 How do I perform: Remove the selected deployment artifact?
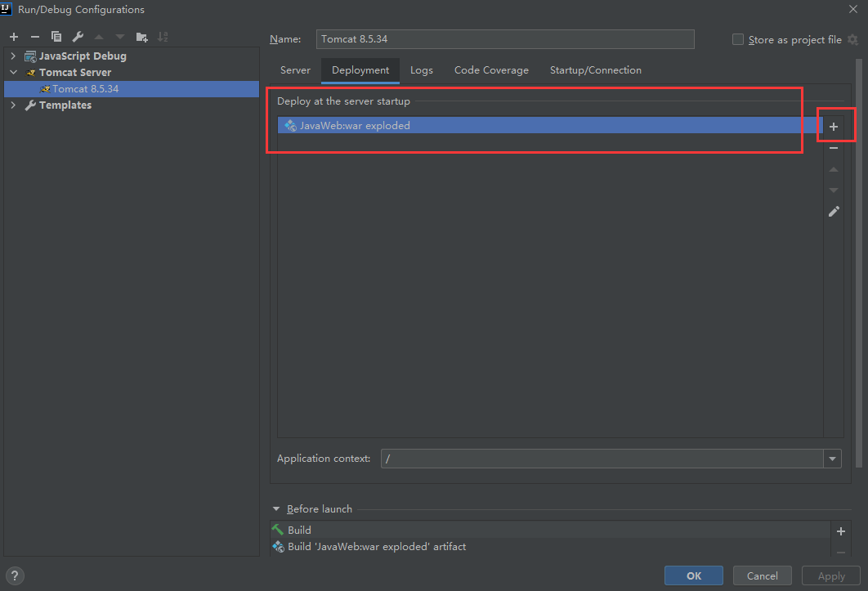(x=834, y=148)
